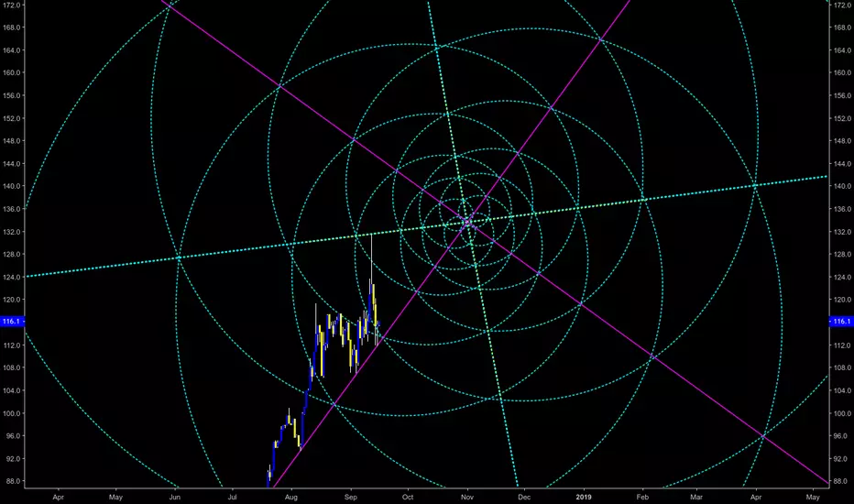Select the Oct label on time axis

point(408,497)
